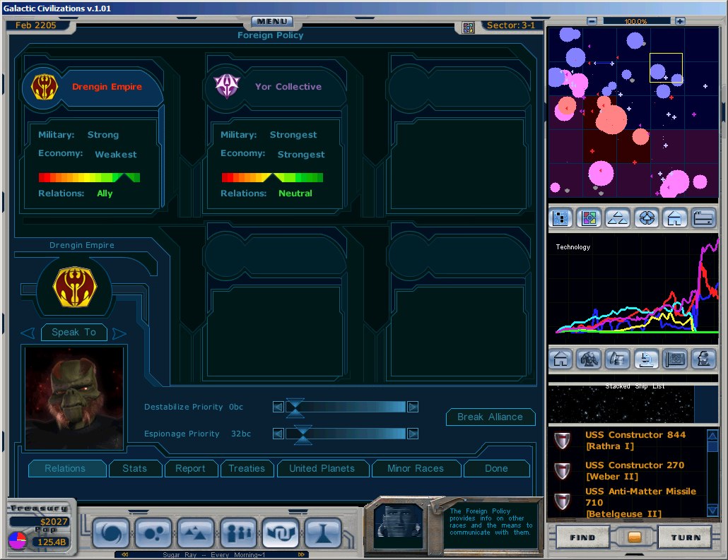
Task: Click the Drengin Empire emblem in relations card
Action: click(x=44, y=87)
